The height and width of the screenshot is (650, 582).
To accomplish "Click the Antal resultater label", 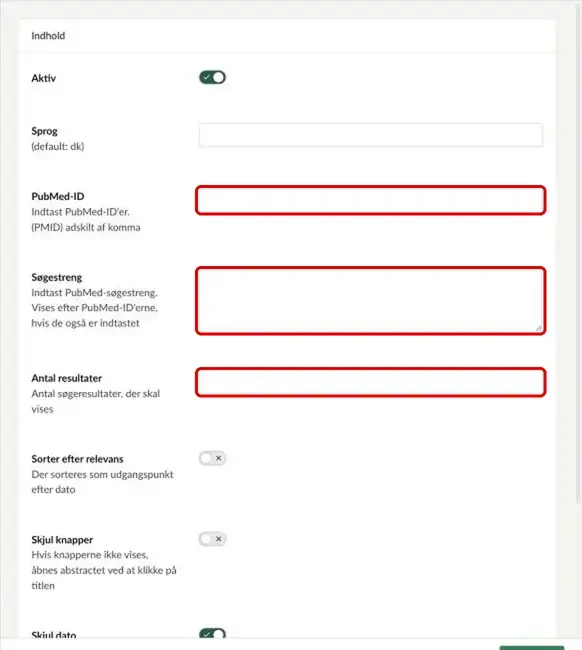I will (x=67, y=378).
